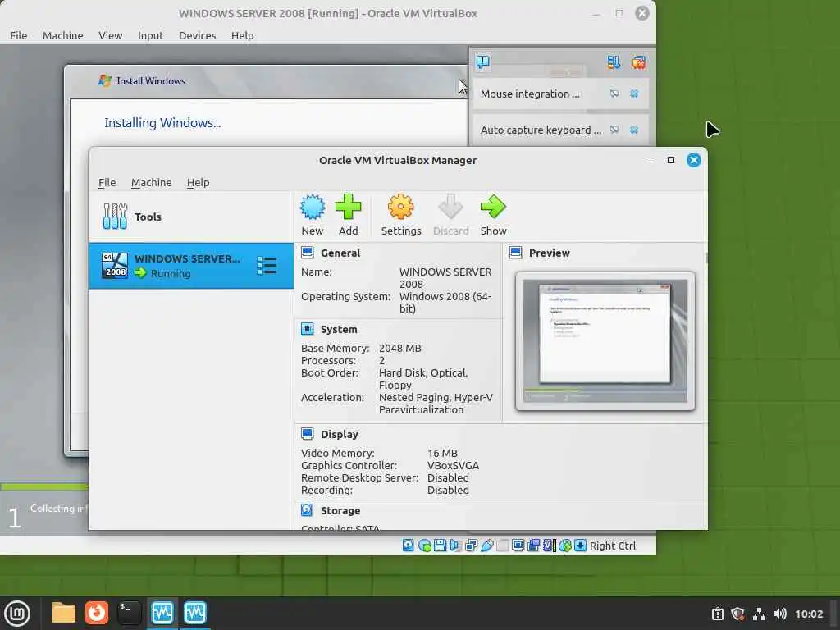Click the green Show arrow icon
This screenshot has width=840, height=630.
(x=493, y=207)
